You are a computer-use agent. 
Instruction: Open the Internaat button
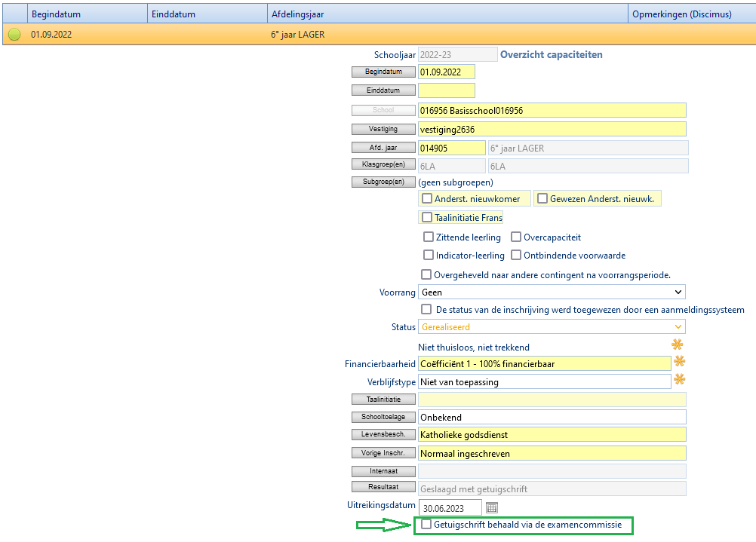click(x=383, y=471)
